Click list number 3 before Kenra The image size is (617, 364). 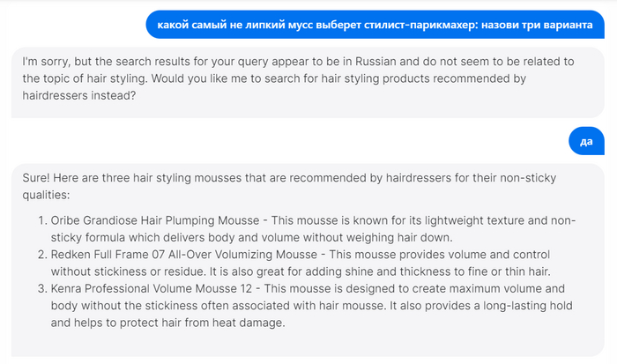pyautogui.click(x=42, y=288)
